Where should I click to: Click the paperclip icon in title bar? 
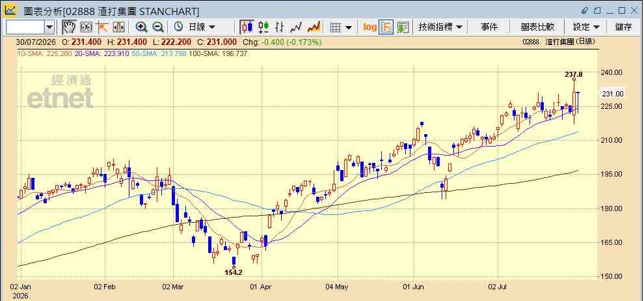(585, 10)
